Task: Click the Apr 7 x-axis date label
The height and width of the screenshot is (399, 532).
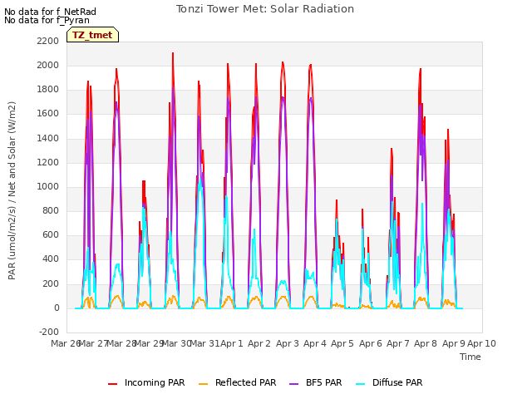Action: pos(398,343)
